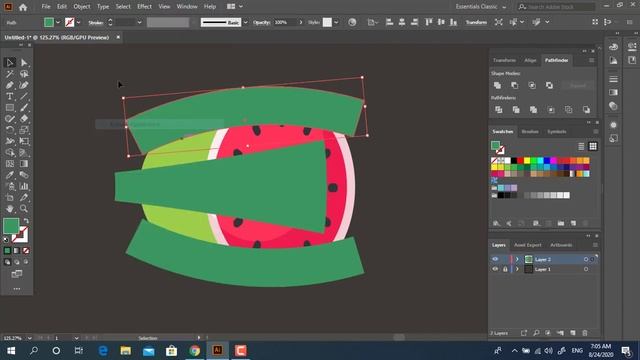The height and width of the screenshot is (360, 640).
Task: Expand Layer 1 contents
Action: tap(517, 269)
